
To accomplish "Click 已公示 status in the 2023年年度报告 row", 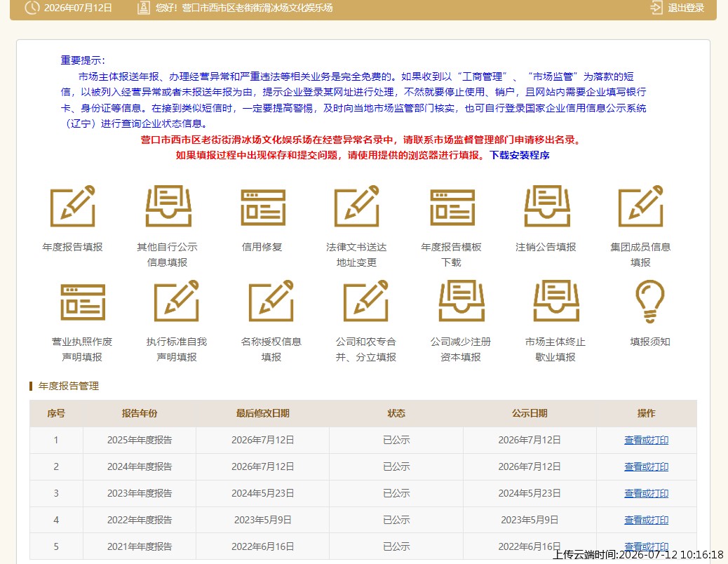I will tap(396, 493).
